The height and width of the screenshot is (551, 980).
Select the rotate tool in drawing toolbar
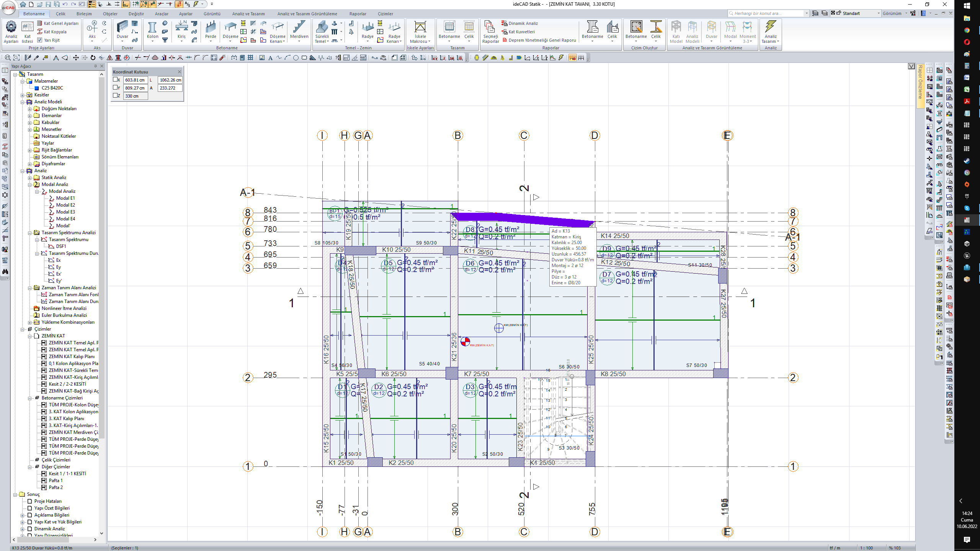pyautogui.click(x=93, y=58)
